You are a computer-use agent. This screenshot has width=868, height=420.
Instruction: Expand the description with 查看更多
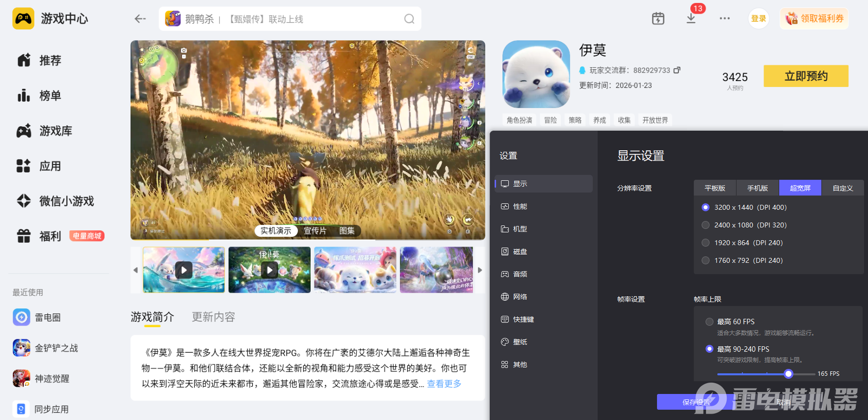[444, 384]
